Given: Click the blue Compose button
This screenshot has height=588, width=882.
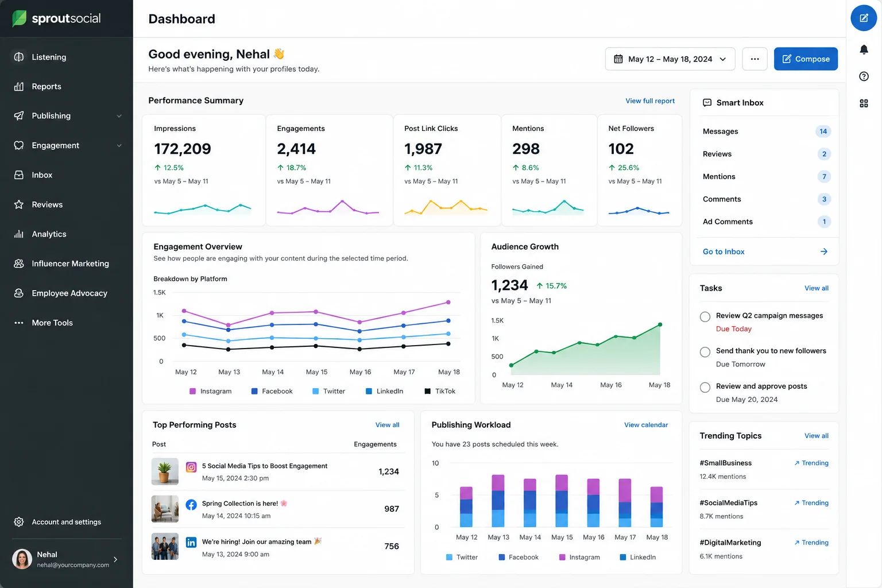Looking at the screenshot, I should pos(806,59).
